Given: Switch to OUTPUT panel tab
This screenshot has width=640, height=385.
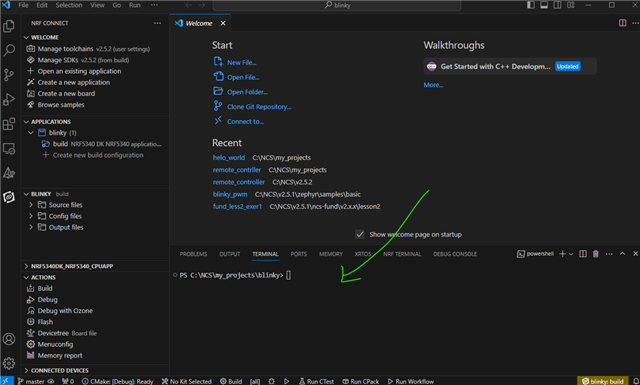Looking at the screenshot, I should tap(229, 254).
